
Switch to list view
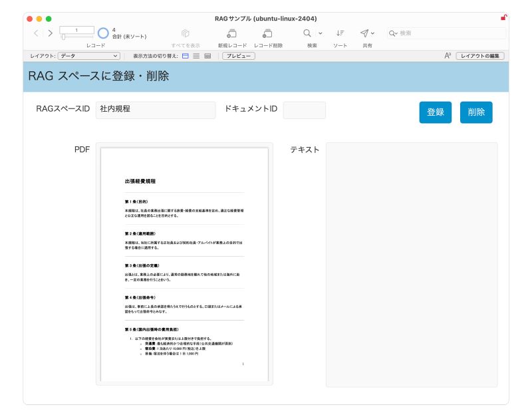click(196, 56)
